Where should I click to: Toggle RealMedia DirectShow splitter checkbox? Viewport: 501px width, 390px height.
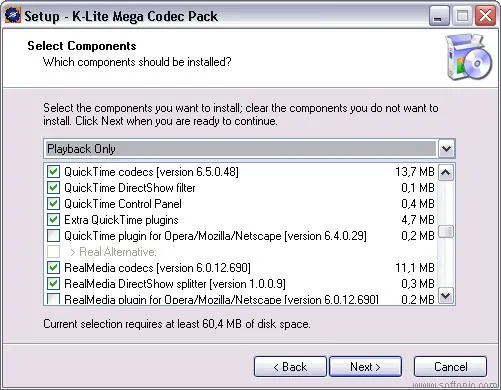53,283
